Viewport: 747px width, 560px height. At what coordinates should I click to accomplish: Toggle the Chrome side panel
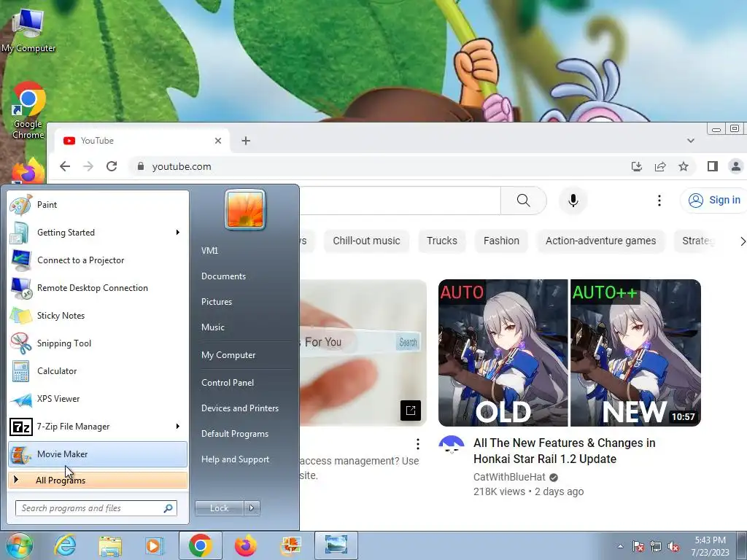coord(712,166)
